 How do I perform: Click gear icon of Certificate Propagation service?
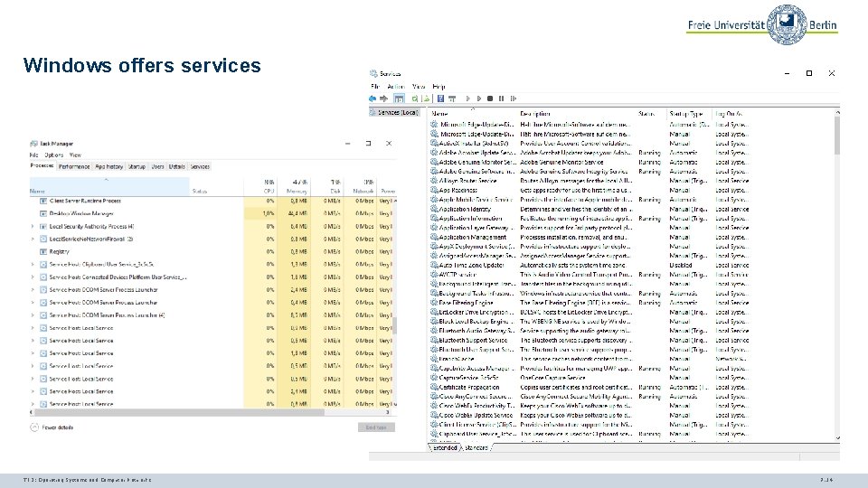tap(435, 387)
